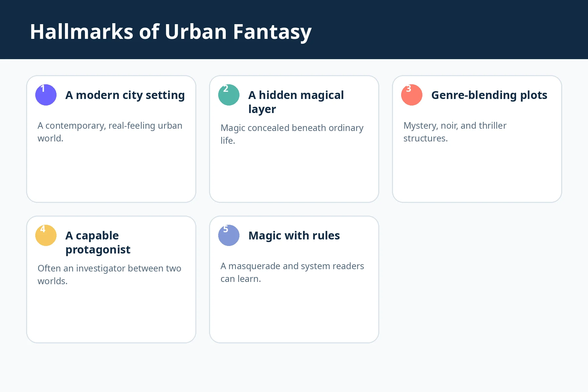Click the purple circle numbered 1
This screenshot has height=392, width=588.
[46, 95]
